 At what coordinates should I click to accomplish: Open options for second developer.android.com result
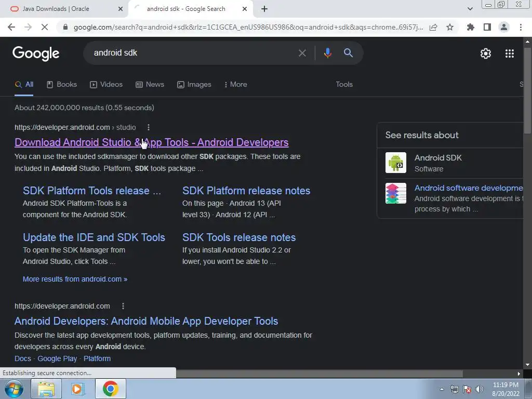click(x=123, y=307)
